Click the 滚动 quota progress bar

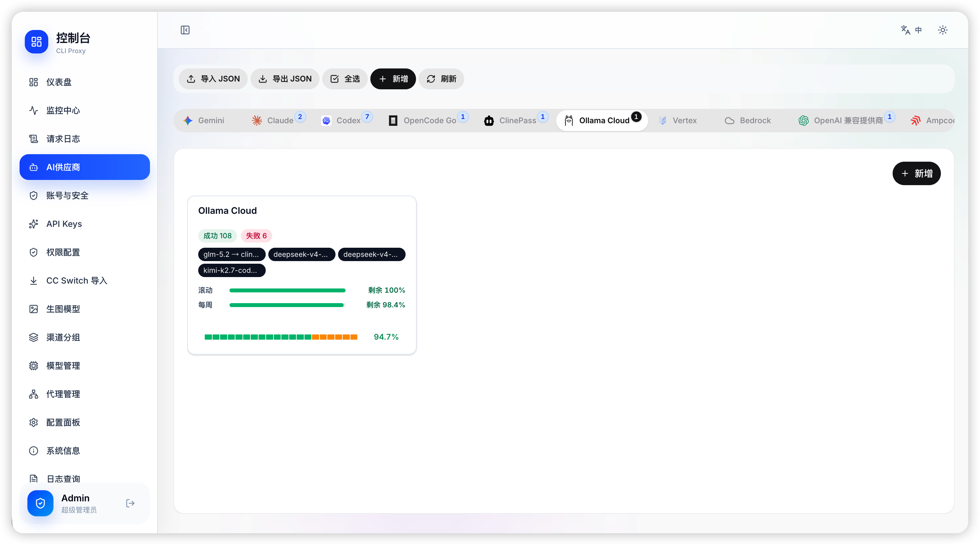coord(287,290)
